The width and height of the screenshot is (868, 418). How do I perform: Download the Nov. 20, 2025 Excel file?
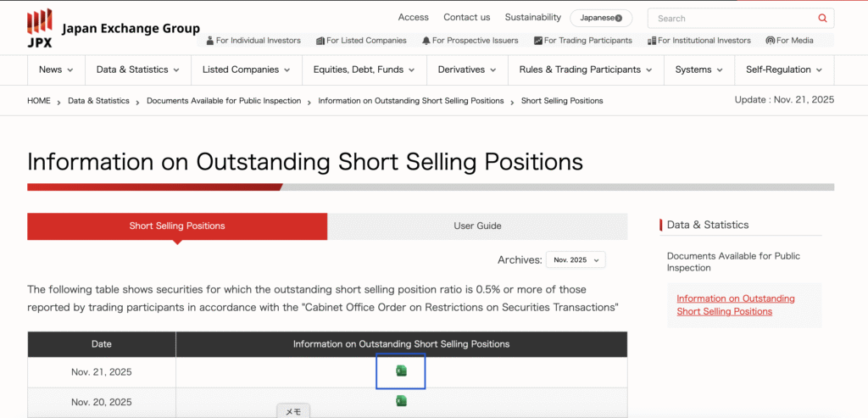point(401,401)
